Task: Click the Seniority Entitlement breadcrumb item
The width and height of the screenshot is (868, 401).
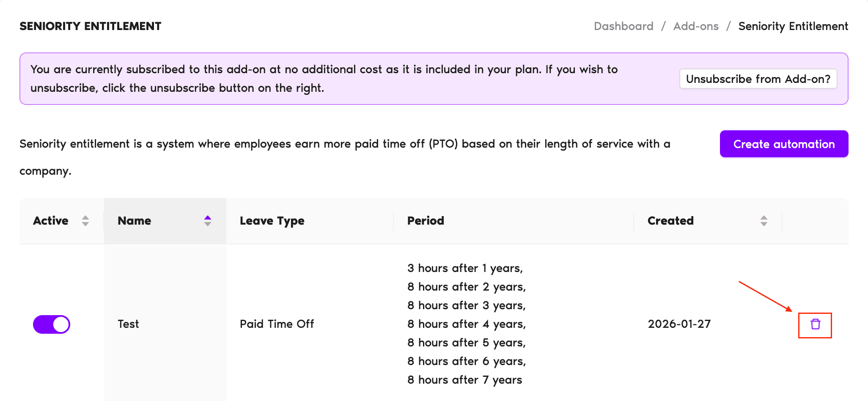Action: 793,26
